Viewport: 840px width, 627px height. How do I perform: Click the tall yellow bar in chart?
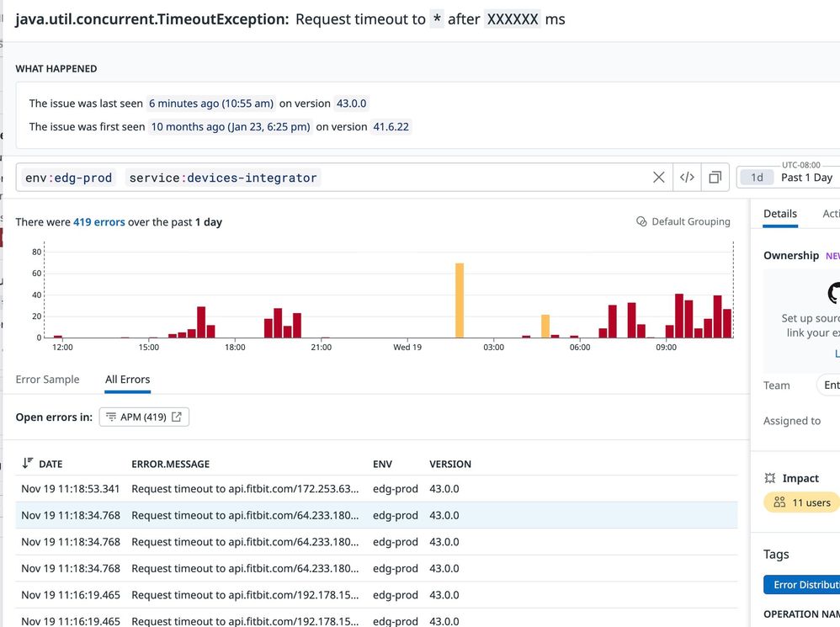[460, 300]
